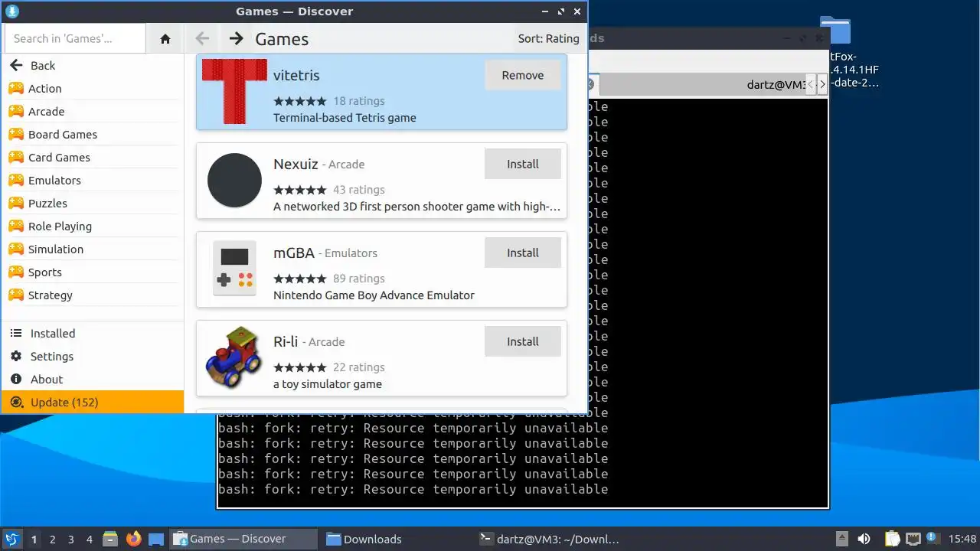The width and height of the screenshot is (980, 551).
Task: Click the '89 ratings' text
Action: pyautogui.click(x=359, y=279)
